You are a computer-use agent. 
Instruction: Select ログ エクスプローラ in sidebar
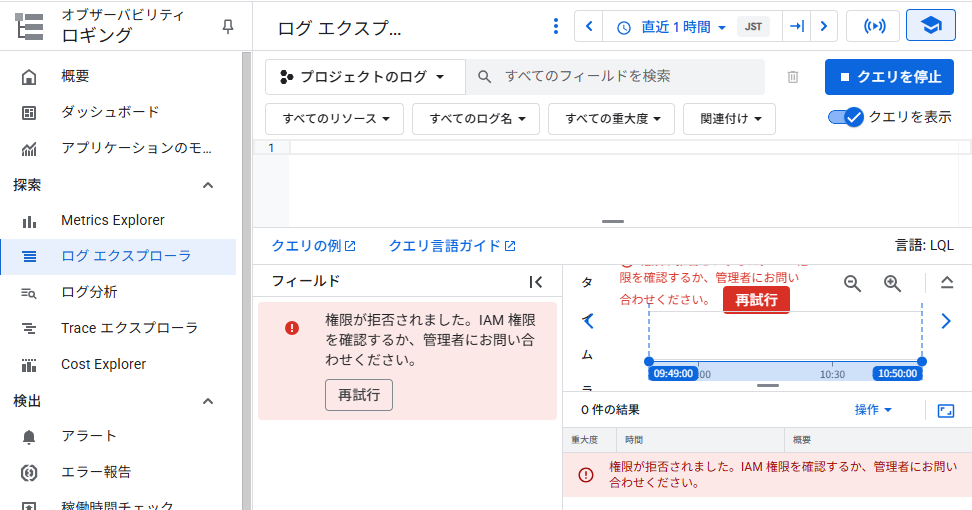pos(118,257)
